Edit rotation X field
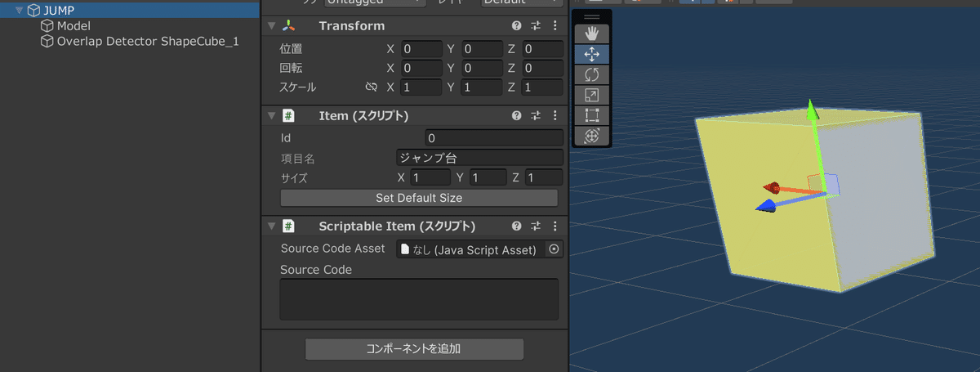980x372 pixels. [421, 68]
